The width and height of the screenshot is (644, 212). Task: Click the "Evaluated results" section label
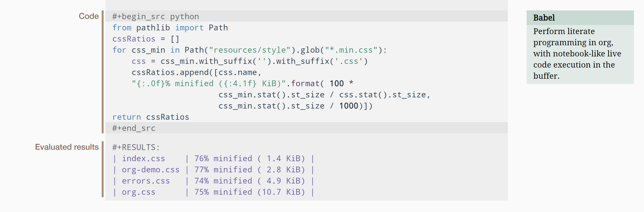(x=67, y=147)
